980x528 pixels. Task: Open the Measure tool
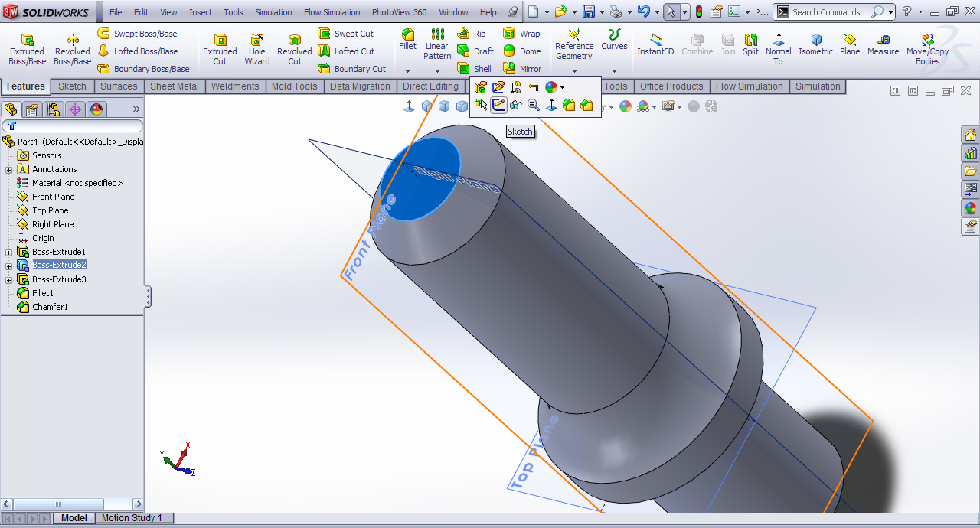(883, 44)
